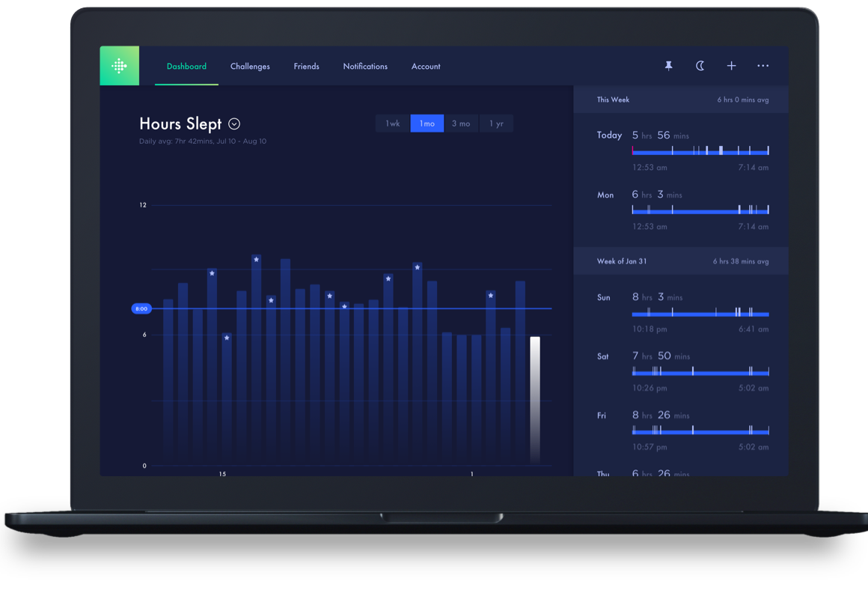
Task: Switch to the 1mo time range
Action: 427,124
